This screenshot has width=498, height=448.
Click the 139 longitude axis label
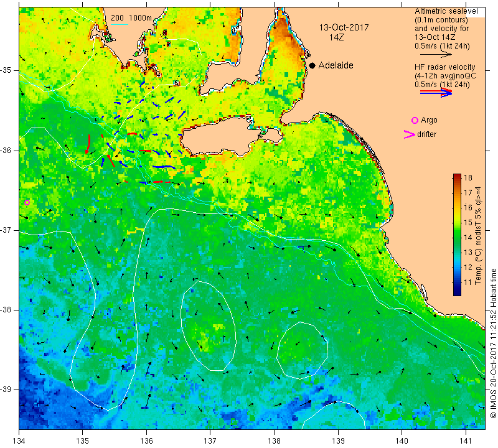tap(338, 441)
